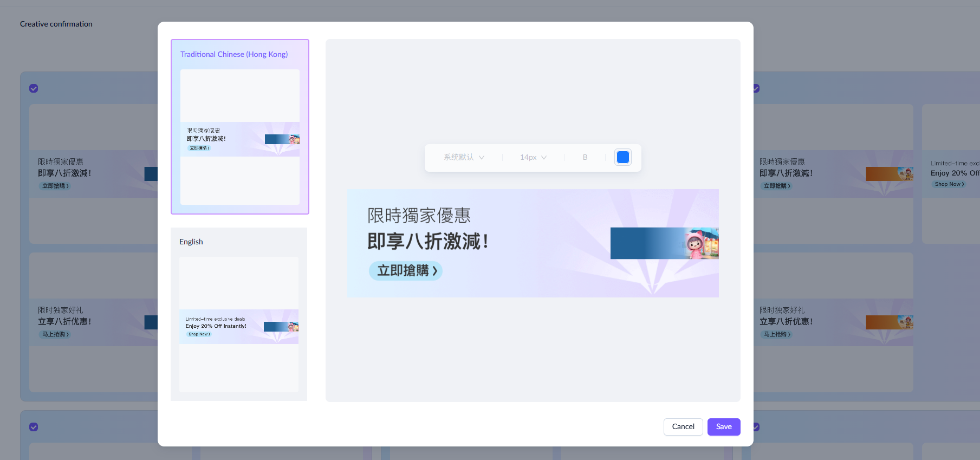Select 即享八折激減! line in large preview banner
The image size is (980, 460).
point(428,241)
